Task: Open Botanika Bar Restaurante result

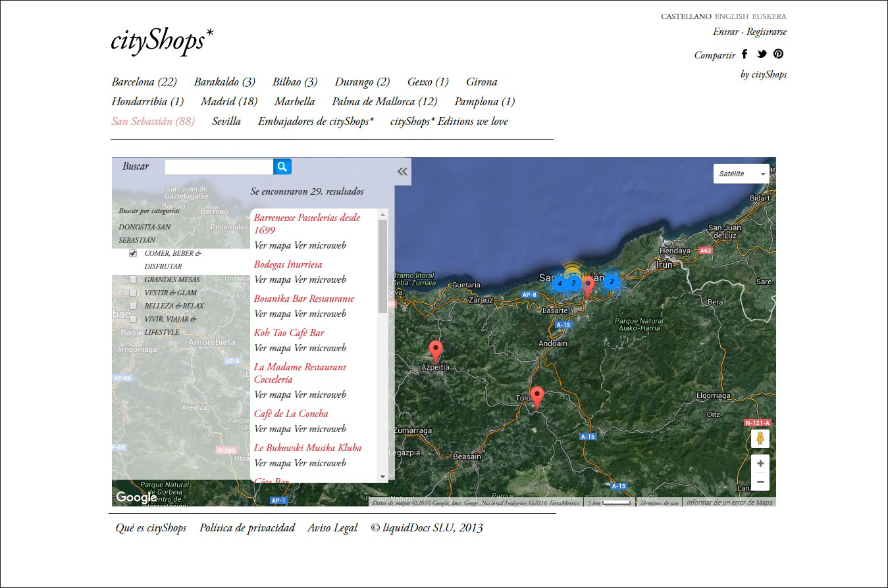Action: coord(304,299)
